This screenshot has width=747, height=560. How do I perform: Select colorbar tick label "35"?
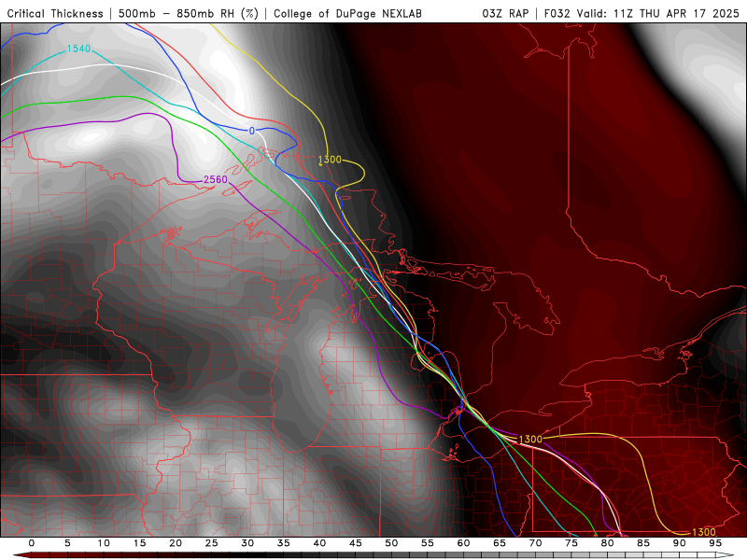coord(284,543)
